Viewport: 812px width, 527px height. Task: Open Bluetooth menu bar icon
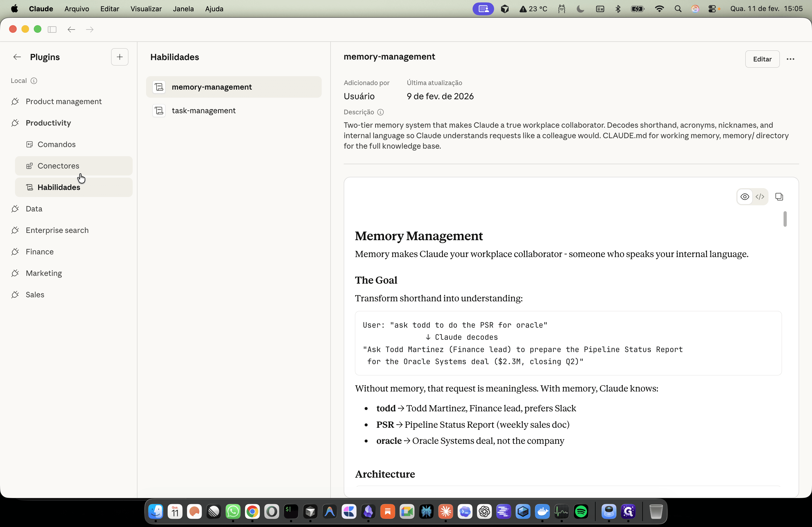pyautogui.click(x=618, y=9)
